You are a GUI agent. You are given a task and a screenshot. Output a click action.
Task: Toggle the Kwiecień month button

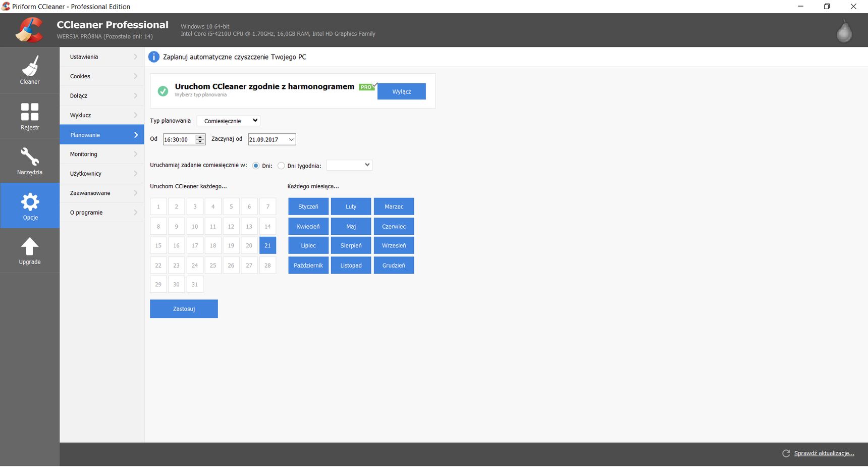(x=308, y=226)
